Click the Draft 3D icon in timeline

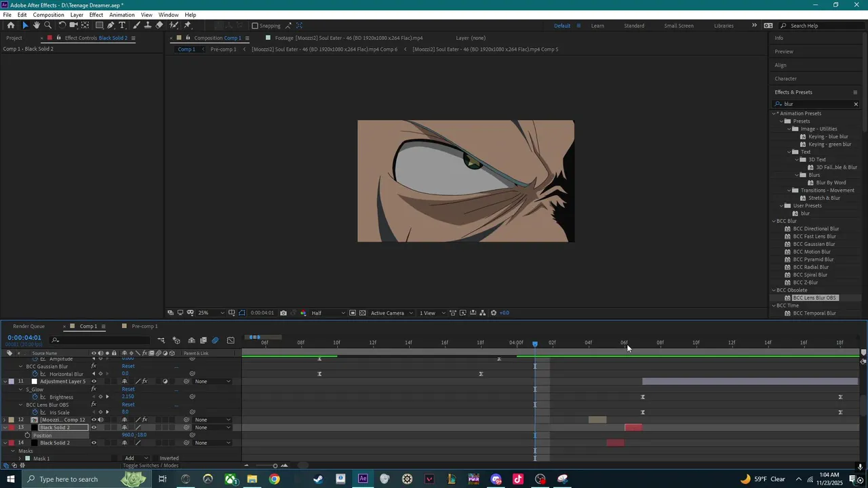[176, 340]
